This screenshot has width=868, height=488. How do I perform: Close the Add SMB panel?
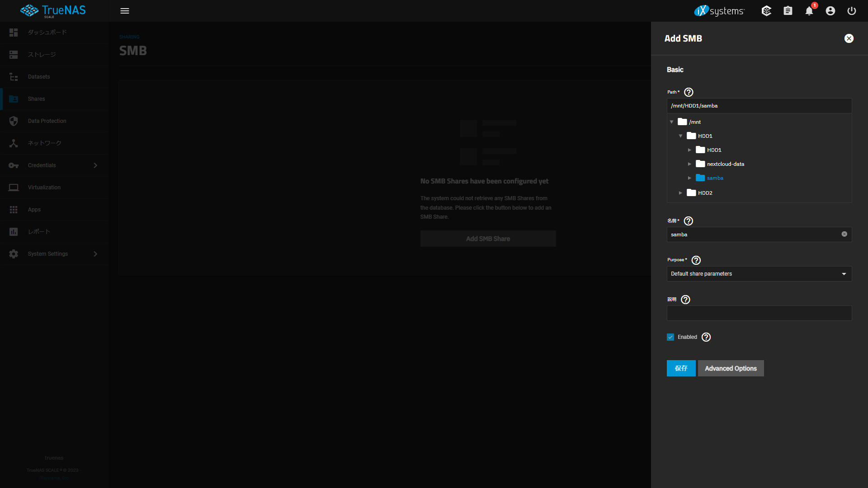click(849, 38)
